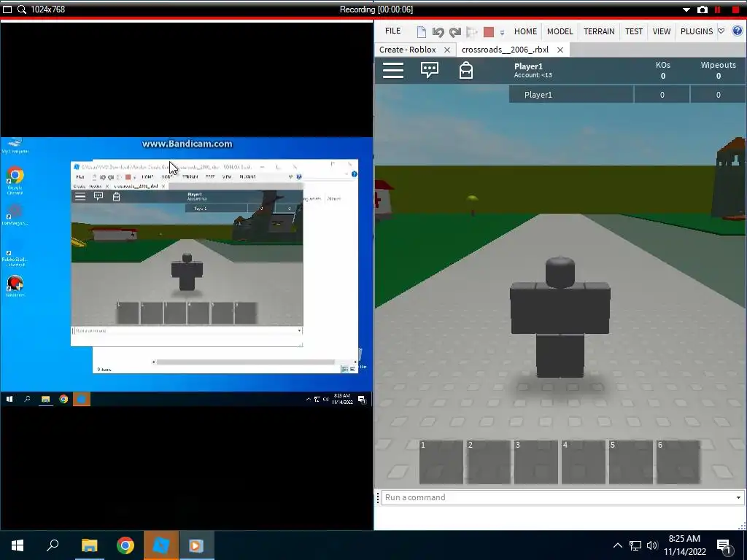Select hotbar slot 5
Viewport: 747px width, 560px height.
click(631, 462)
